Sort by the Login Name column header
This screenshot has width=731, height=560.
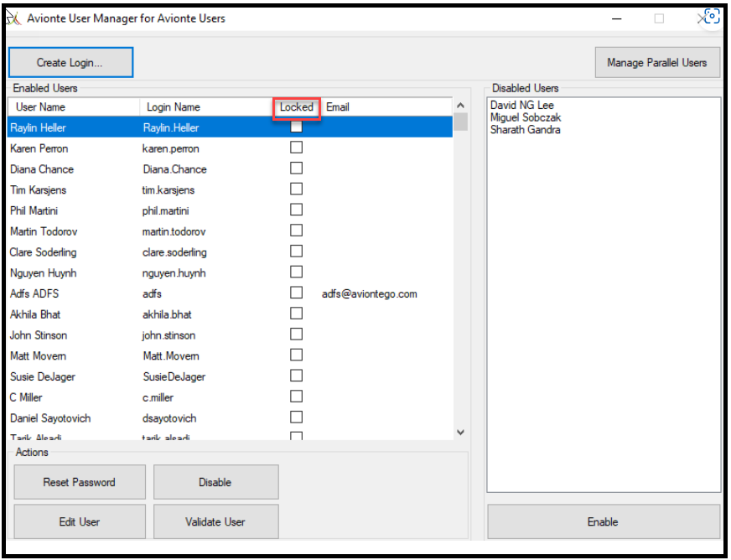(x=206, y=106)
